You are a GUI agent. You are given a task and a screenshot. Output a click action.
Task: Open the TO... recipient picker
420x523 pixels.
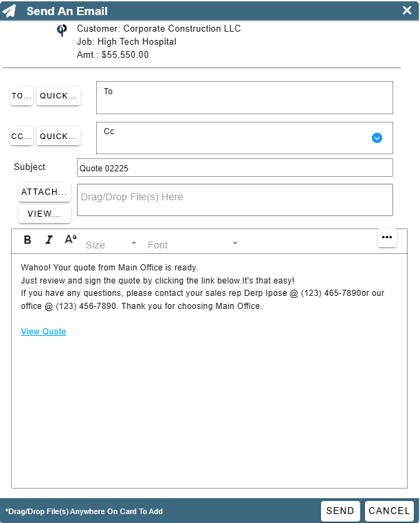(21, 96)
